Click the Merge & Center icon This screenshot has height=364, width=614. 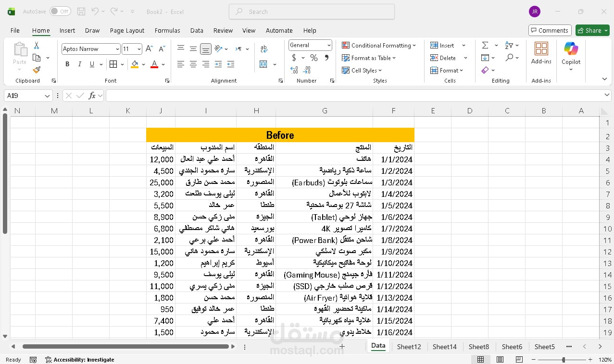[263, 64]
